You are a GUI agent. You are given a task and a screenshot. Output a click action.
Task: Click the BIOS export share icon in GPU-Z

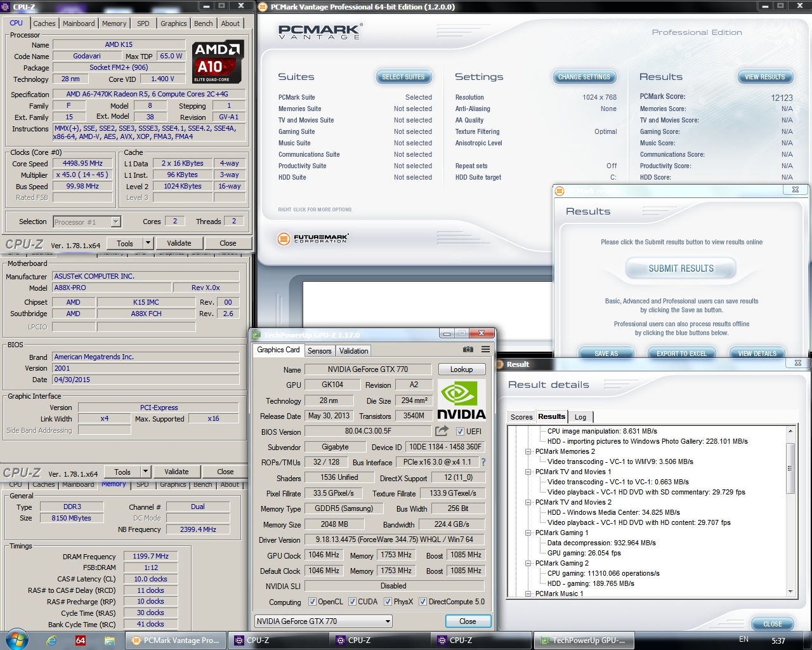click(x=442, y=431)
